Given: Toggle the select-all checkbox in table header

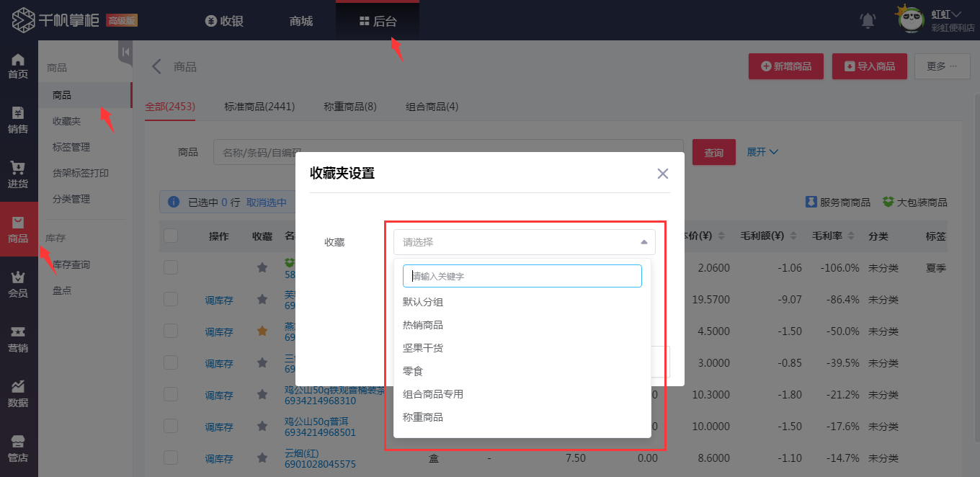Looking at the screenshot, I should coord(170,236).
